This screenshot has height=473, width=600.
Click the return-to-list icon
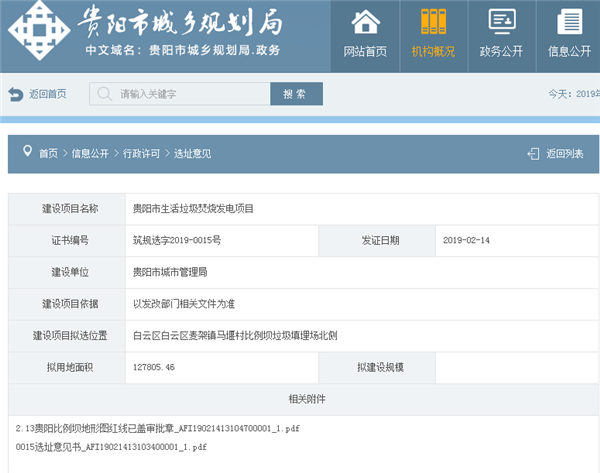click(533, 154)
